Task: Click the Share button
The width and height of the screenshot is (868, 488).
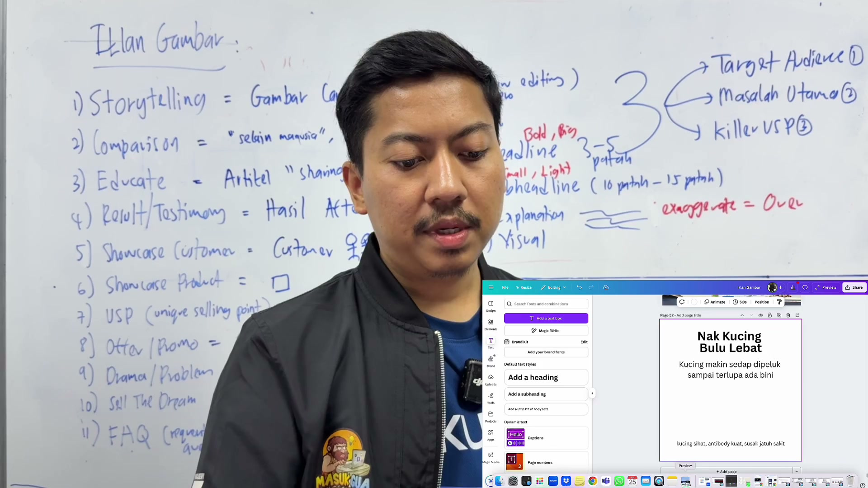Action: tap(854, 287)
